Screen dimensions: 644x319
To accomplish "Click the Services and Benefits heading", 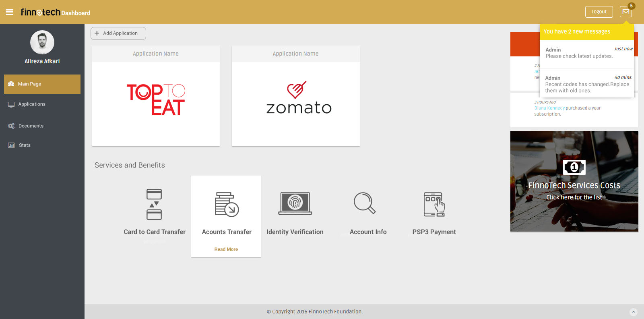I will pyautogui.click(x=130, y=165).
